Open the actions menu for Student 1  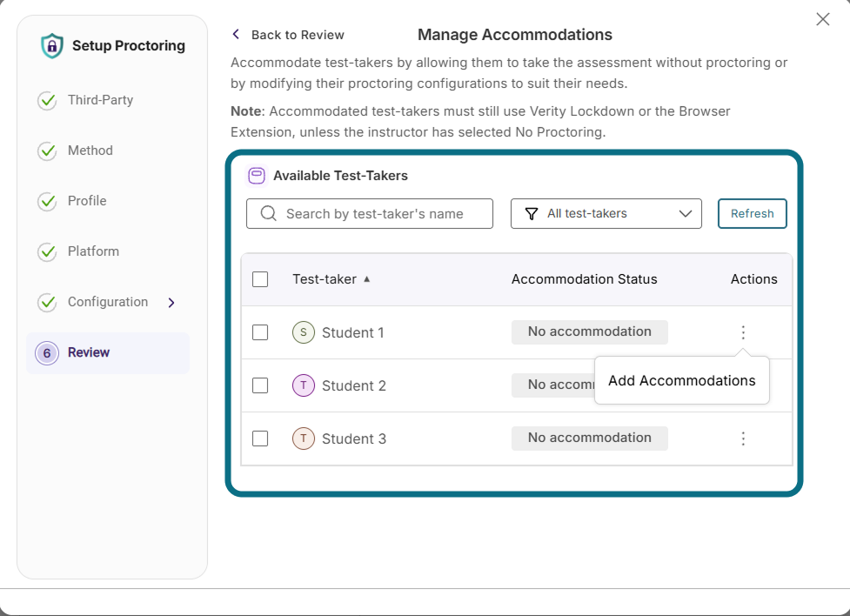tap(743, 332)
